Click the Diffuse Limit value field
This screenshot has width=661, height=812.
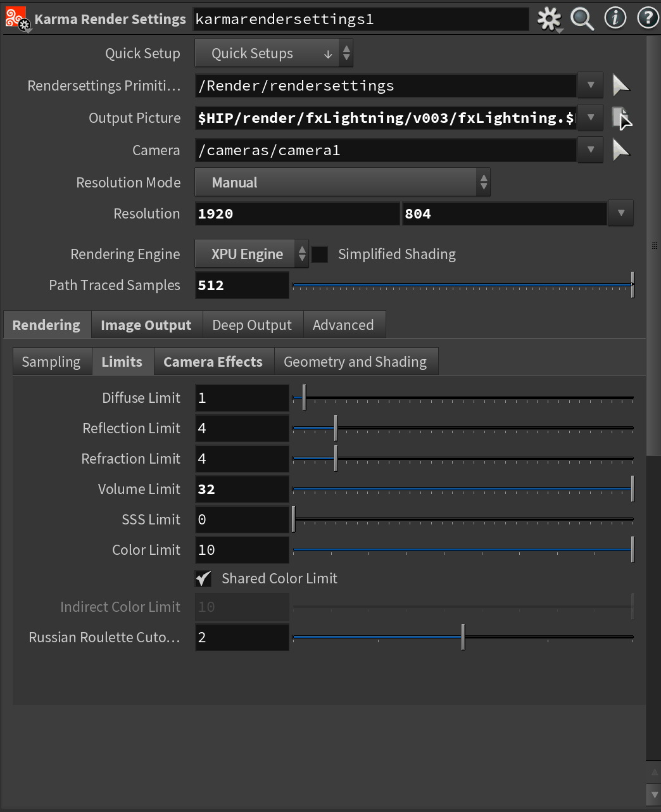tap(242, 398)
